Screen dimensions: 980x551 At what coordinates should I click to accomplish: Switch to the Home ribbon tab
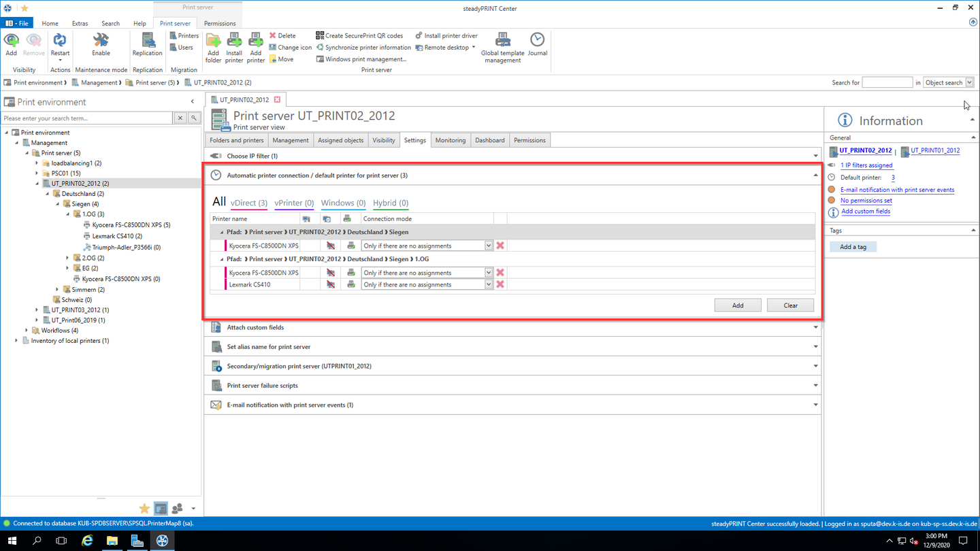click(50, 23)
